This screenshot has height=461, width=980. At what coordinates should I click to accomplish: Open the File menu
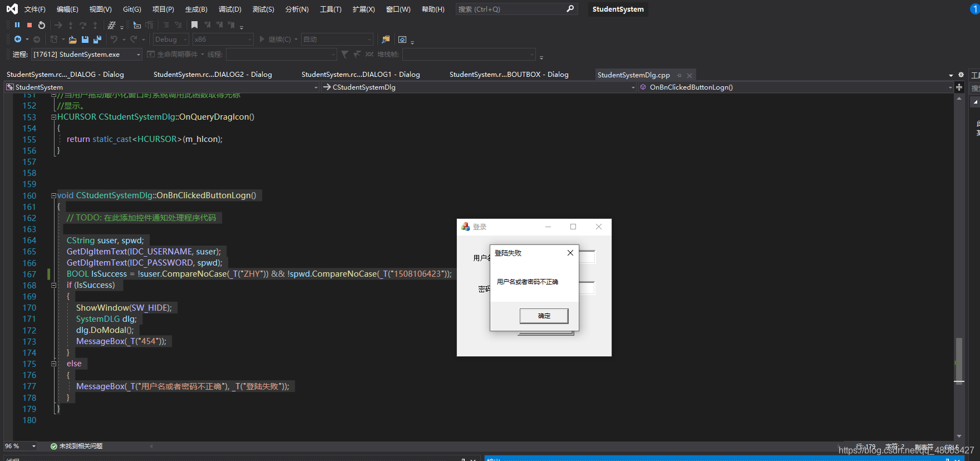coord(35,9)
